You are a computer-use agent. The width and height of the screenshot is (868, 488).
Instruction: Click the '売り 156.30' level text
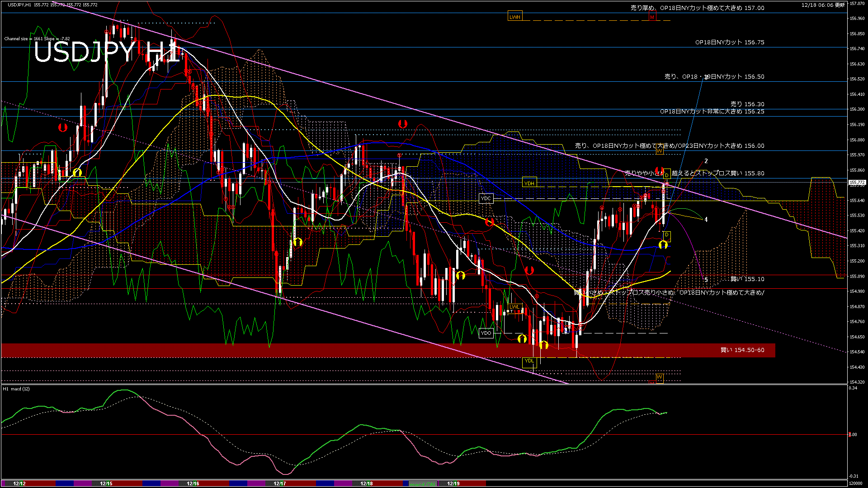click(747, 104)
